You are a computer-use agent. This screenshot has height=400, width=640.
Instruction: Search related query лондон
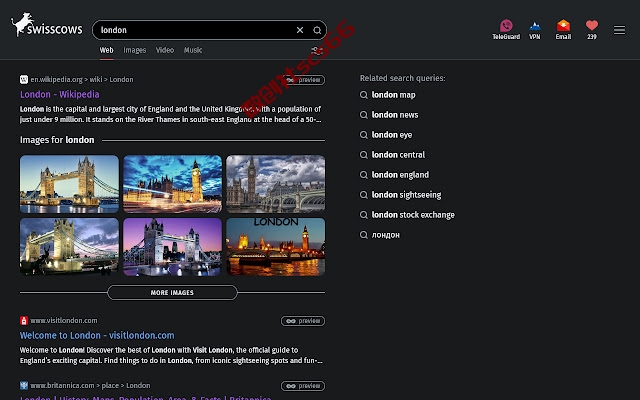386,235
